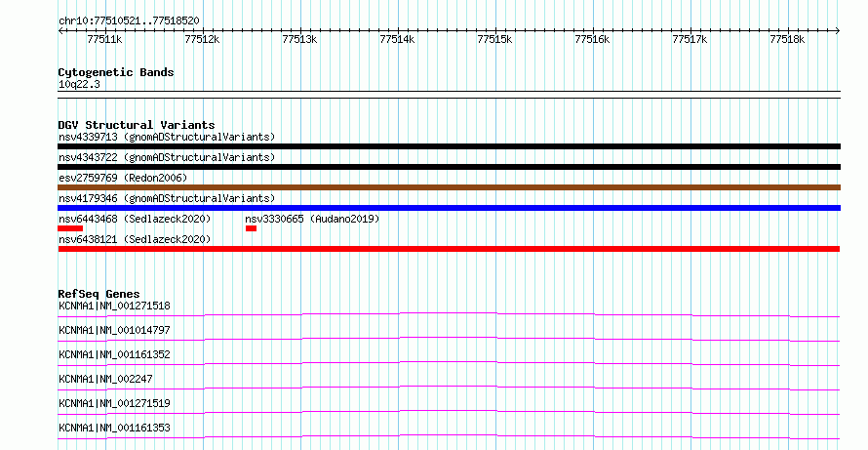This screenshot has height=450, width=868.
Task: Click the 77517k ruler tick label
Action: (690, 39)
